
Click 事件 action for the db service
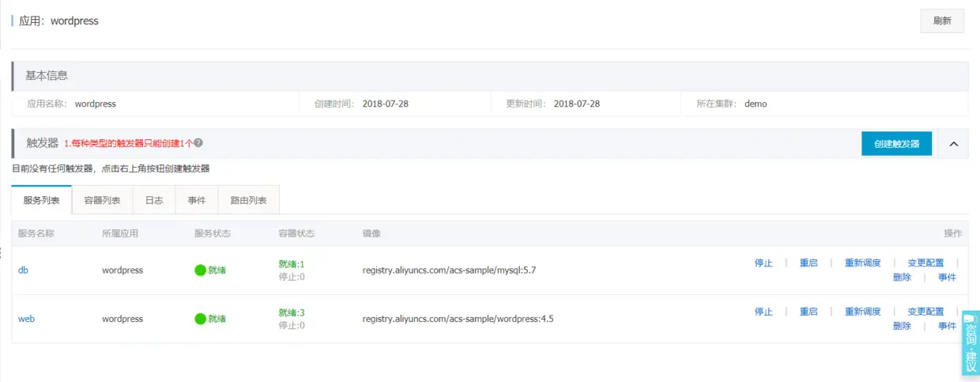tap(947, 278)
